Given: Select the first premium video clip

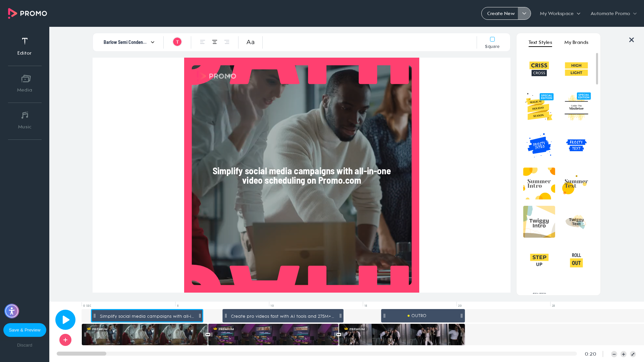Looking at the screenshot, I should (145, 335).
